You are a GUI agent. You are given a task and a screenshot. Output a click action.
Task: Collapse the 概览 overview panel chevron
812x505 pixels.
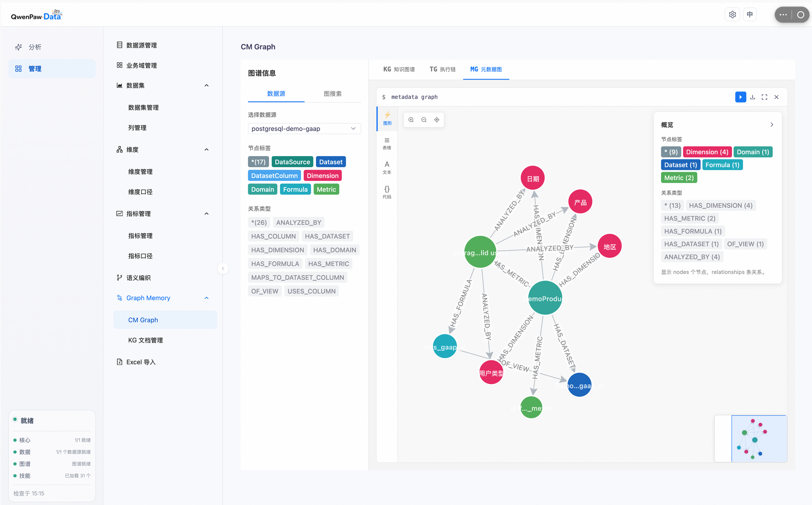pos(772,125)
